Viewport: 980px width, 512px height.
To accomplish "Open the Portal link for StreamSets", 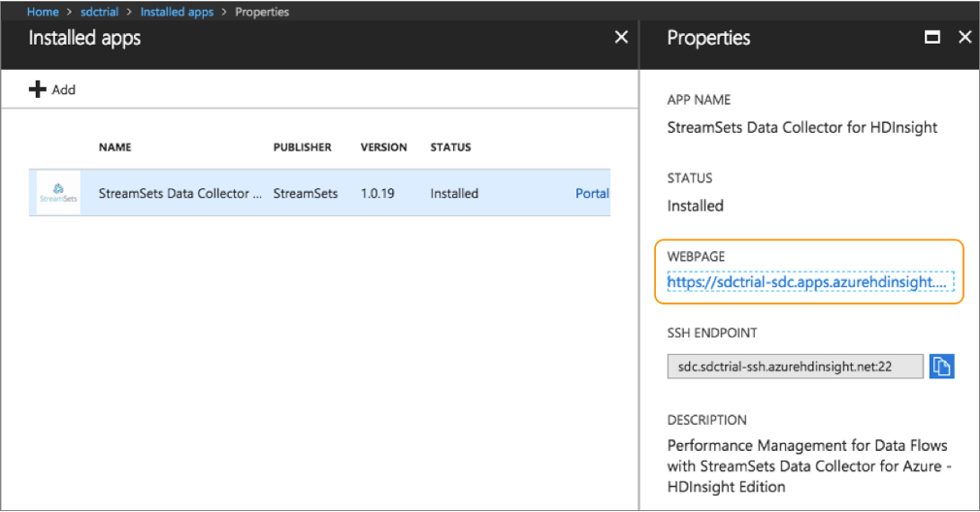I will [x=592, y=194].
